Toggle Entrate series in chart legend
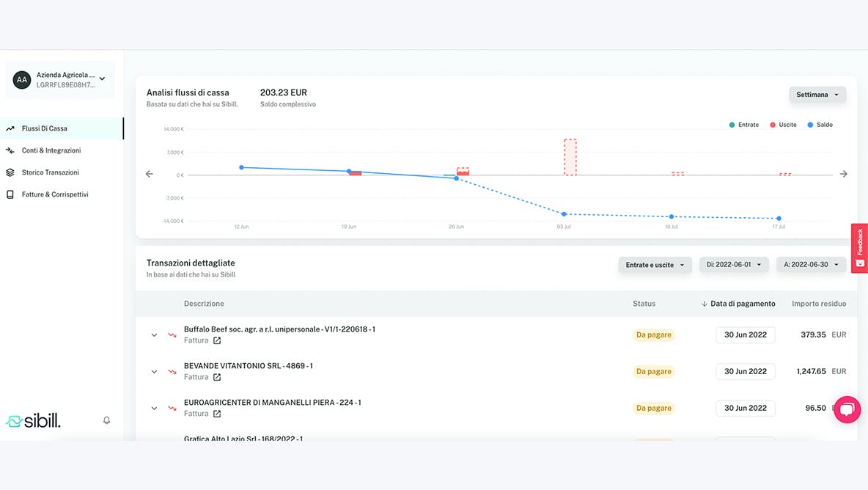The height and width of the screenshot is (490, 868). 744,125
